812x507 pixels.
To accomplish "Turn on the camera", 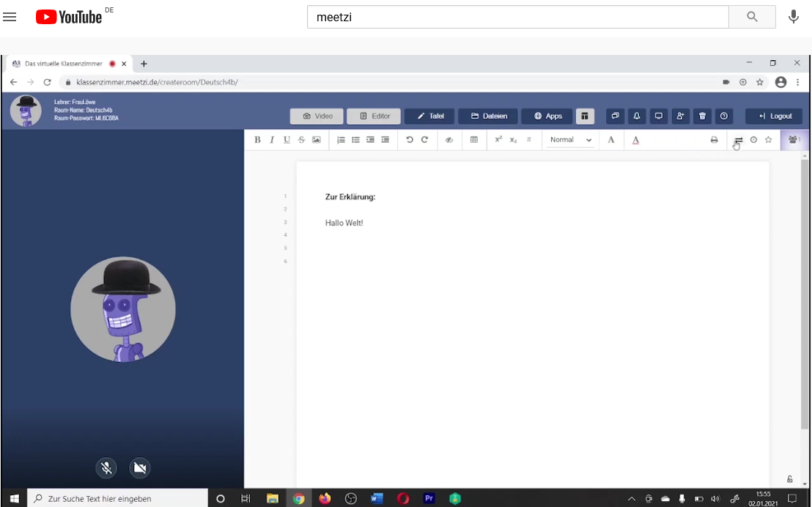I will point(139,467).
